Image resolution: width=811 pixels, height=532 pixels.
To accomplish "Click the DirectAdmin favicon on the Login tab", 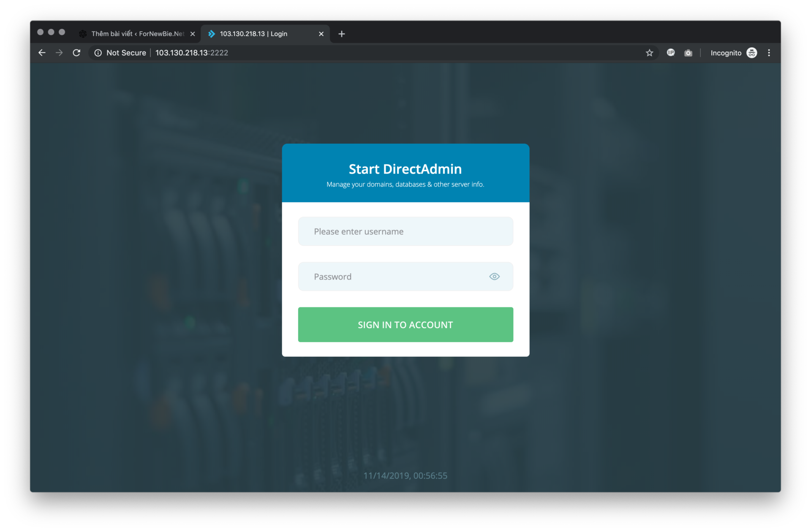I will pos(212,34).
